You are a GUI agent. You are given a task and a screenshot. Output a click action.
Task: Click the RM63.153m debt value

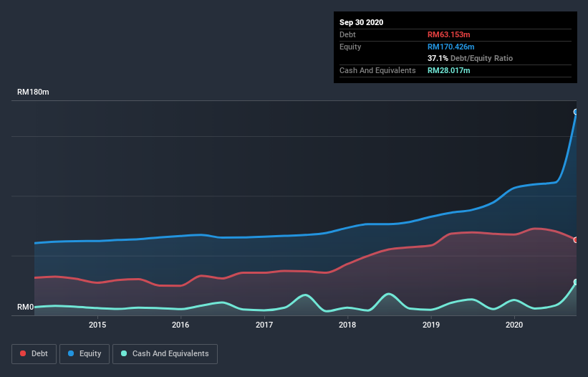coord(449,34)
